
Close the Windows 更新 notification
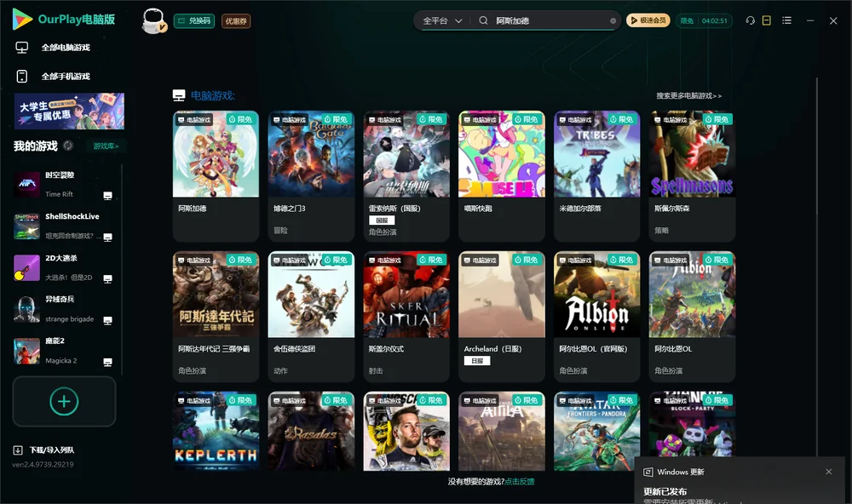(x=829, y=472)
